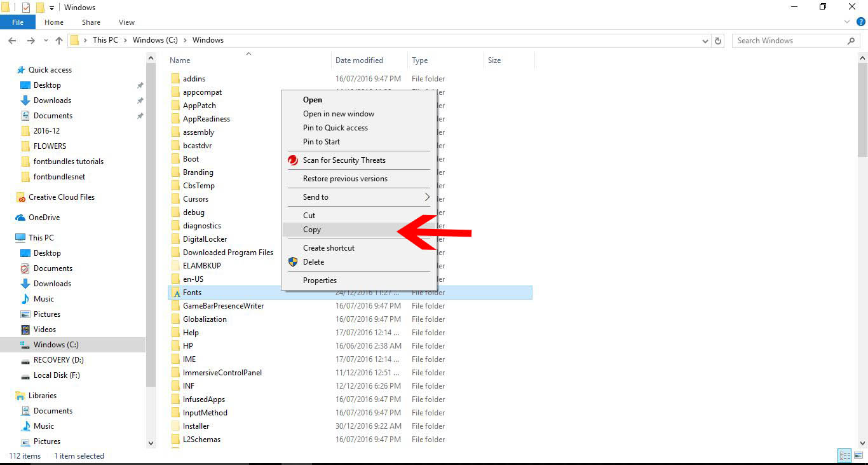Select the RECOVERY (D:) drive icon

coord(25,360)
